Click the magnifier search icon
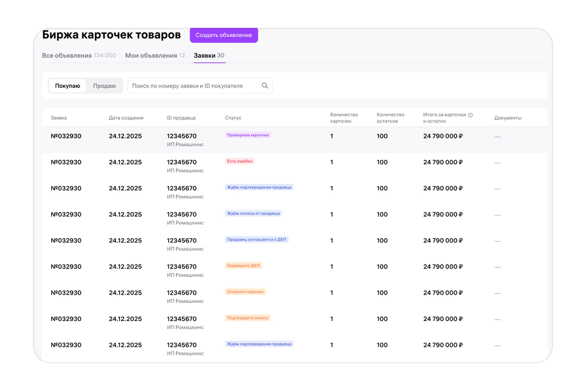The image size is (586, 392). [265, 85]
